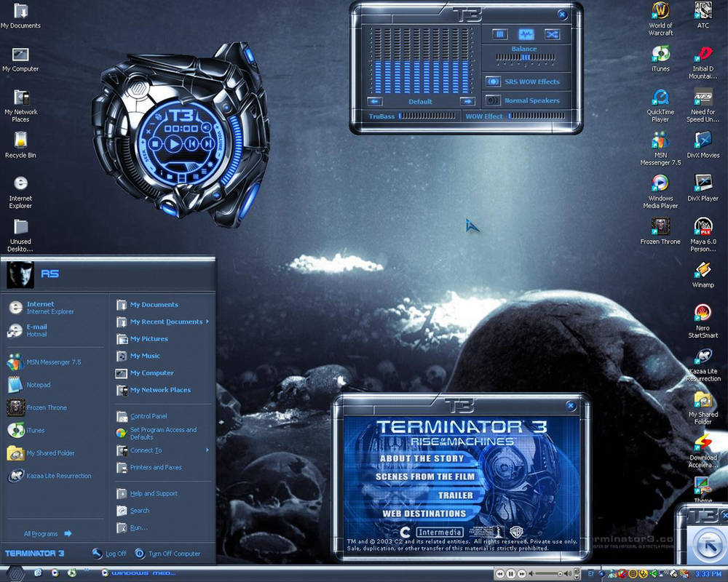Open Download Accelerator desktop icon

click(703, 450)
